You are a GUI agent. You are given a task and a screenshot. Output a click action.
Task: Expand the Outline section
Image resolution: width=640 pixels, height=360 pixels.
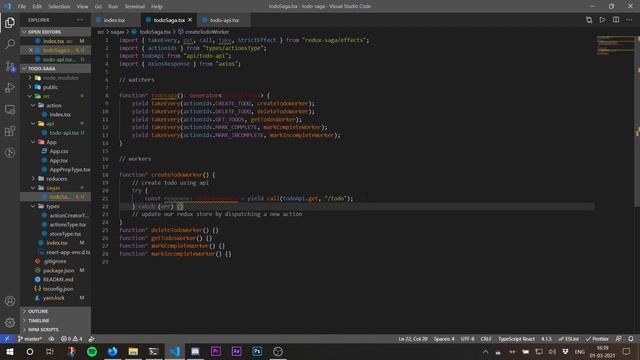(56, 311)
